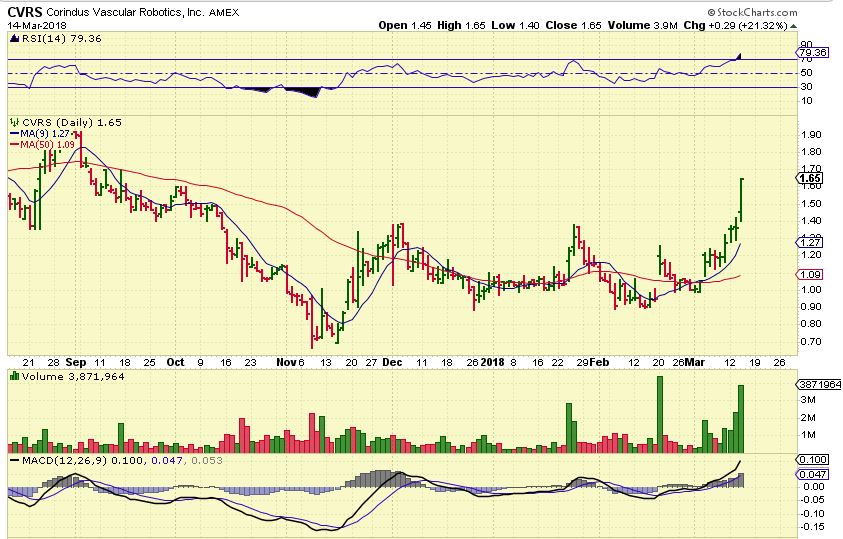Viewport: 843px width, 539px height.
Task: Click the Volume legend bar icon
Action: pyautogui.click(x=13, y=375)
